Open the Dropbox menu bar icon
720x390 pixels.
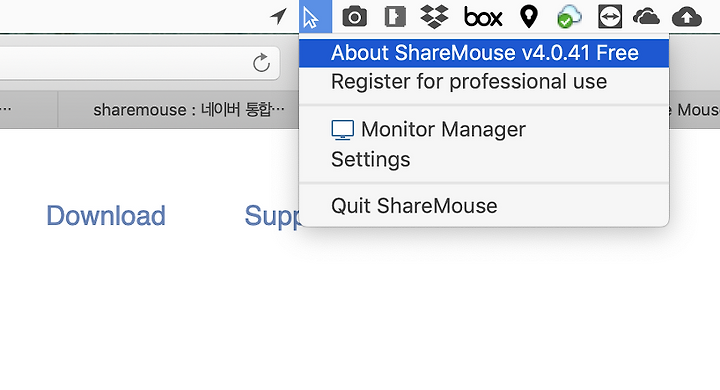[434, 17]
